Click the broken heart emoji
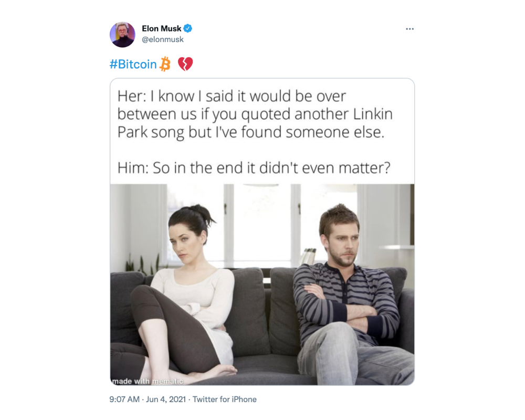The image size is (525, 420). point(185,64)
